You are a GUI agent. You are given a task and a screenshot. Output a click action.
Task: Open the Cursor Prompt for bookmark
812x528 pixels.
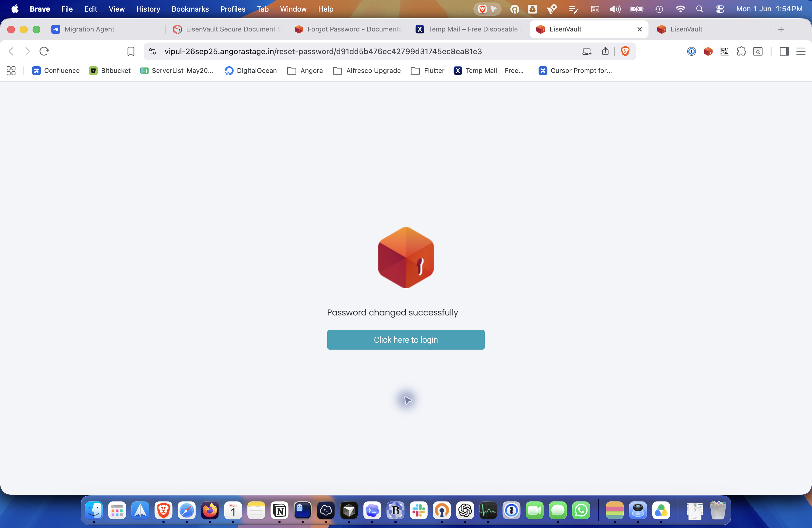(x=575, y=71)
